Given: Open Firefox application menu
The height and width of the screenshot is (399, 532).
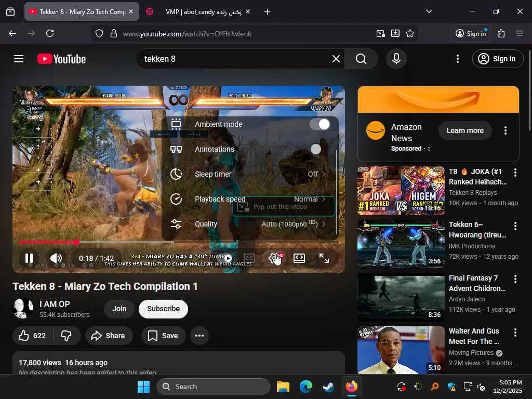Looking at the screenshot, I should click(x=519, y=33).
